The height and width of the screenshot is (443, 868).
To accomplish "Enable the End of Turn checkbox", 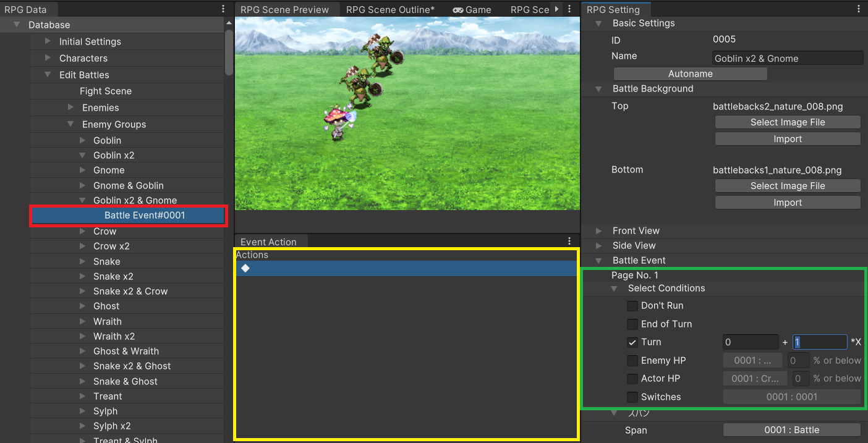I will (632, 324).
